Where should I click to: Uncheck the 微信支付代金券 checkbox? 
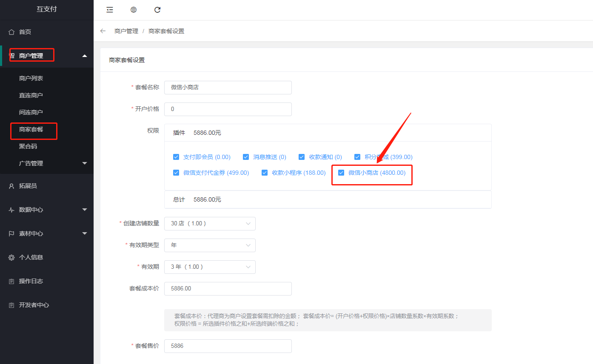pos(176,173)
